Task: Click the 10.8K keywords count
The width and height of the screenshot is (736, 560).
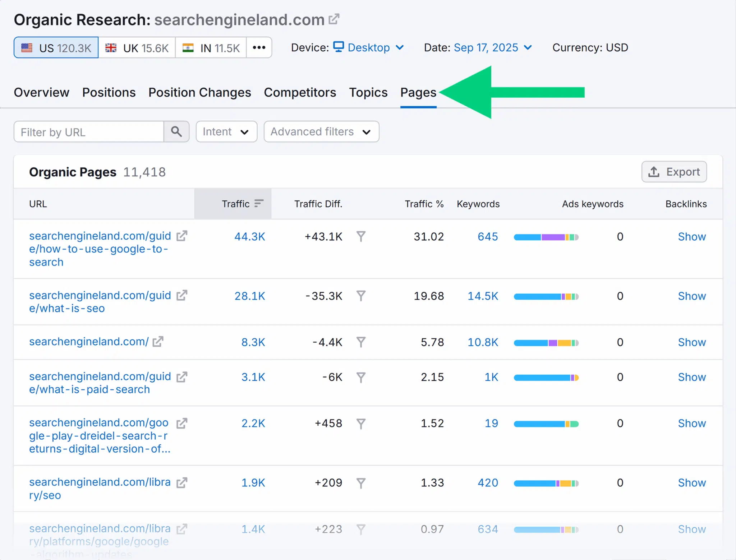Action: [x=483, y=342]
